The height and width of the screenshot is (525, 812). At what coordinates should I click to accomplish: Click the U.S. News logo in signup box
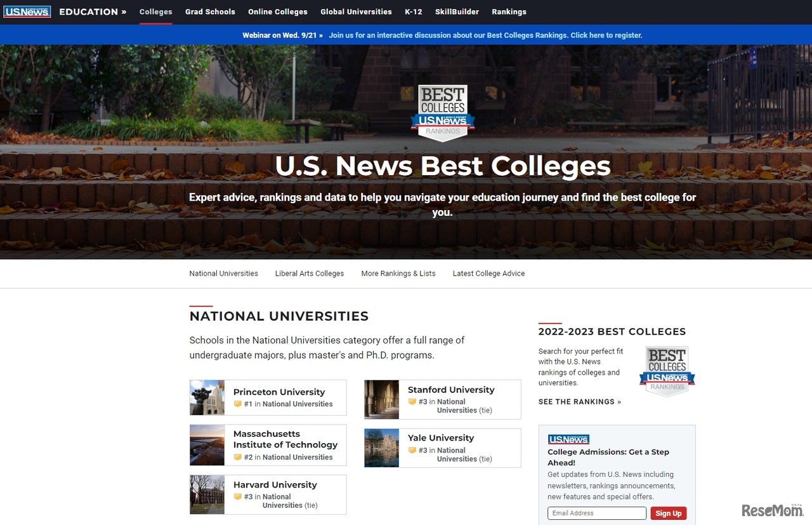(568, 439)
